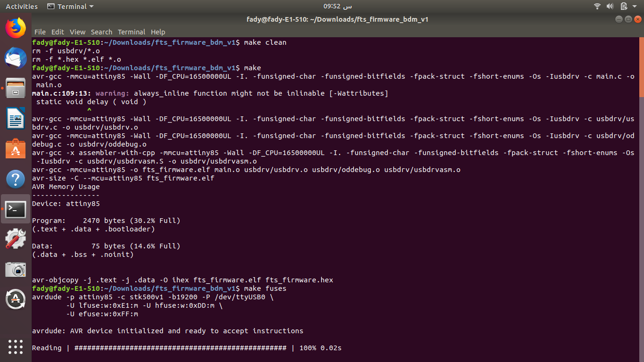Open the Files manager in dock
The width and height of the screenshot is (644, 362).
16,88
